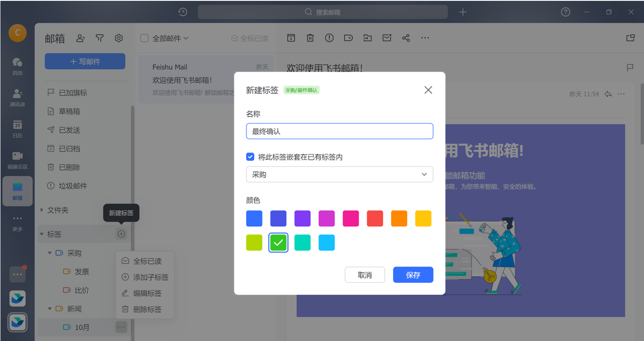
Task: Pick the yellow color swatch
Action: [x=423, y=218]
